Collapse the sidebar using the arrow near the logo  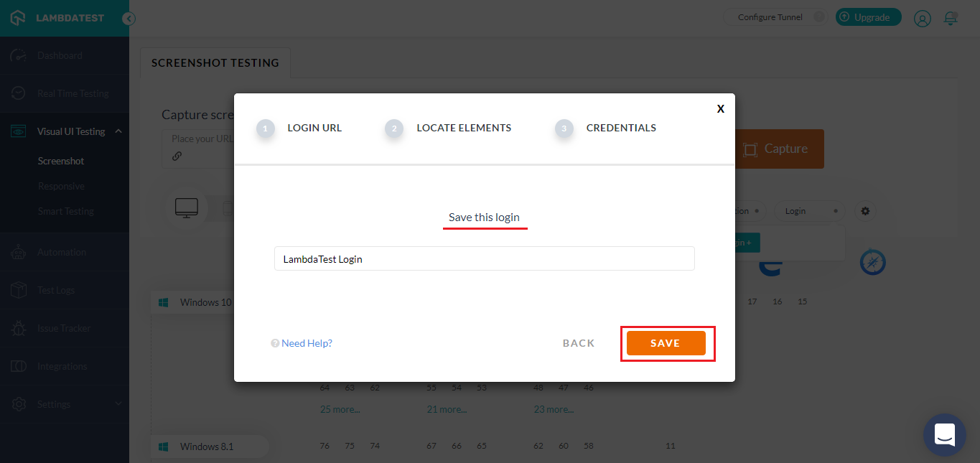128,19
